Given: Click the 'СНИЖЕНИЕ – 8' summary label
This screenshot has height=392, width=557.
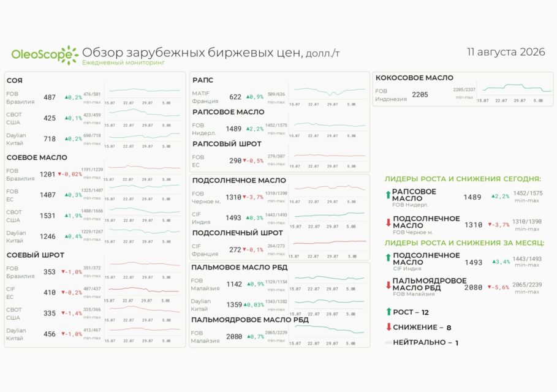Looking at the screenshot, I should (422, 327).
